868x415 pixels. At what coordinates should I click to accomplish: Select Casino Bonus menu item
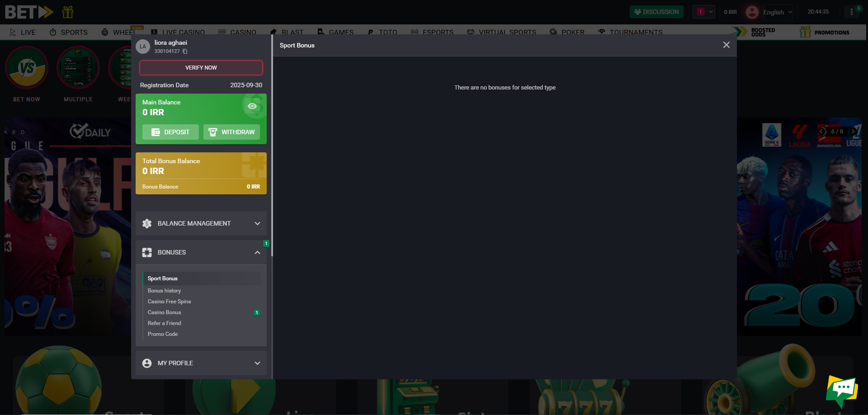click(165, 312)
